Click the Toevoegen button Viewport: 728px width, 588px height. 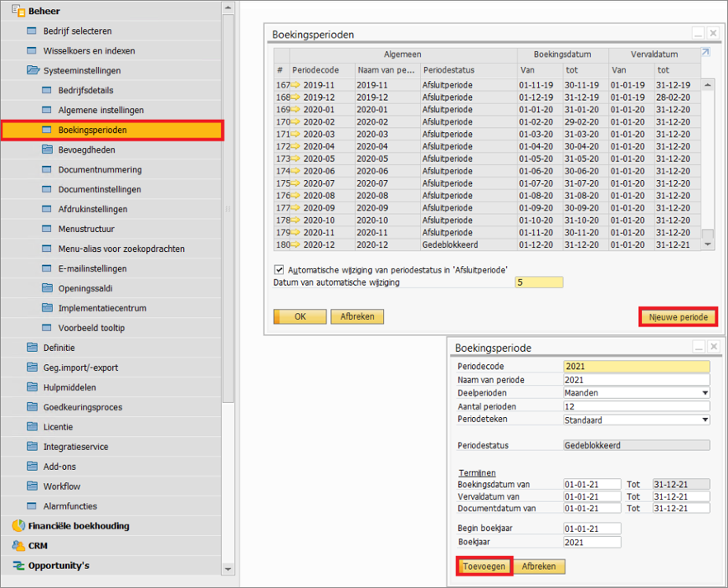[484, 567]
